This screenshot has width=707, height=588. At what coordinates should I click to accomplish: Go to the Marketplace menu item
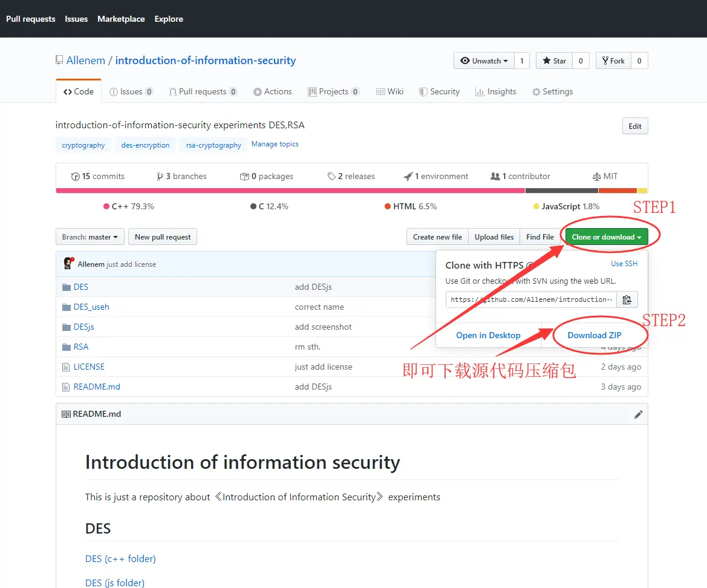coord(120,19)
